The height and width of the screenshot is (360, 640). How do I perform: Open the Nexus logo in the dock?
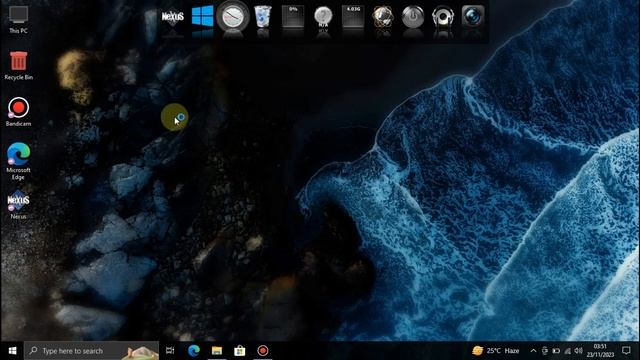tap(173, 17)
